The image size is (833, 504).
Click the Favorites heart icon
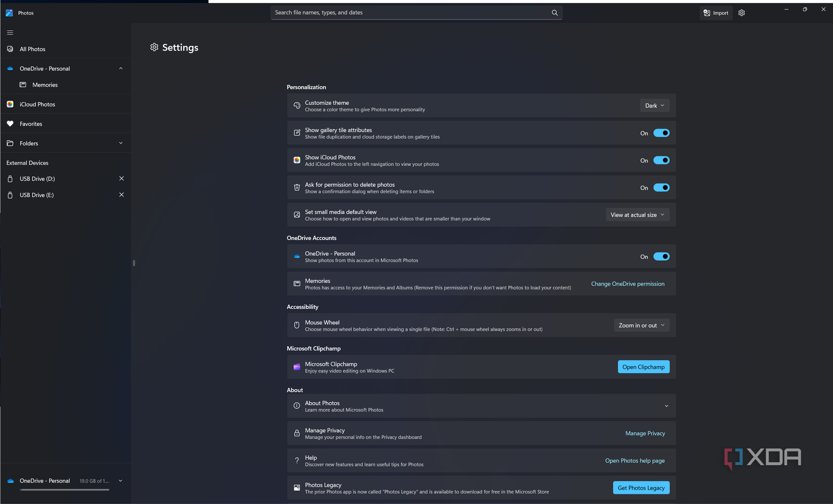tap(10, 124)
